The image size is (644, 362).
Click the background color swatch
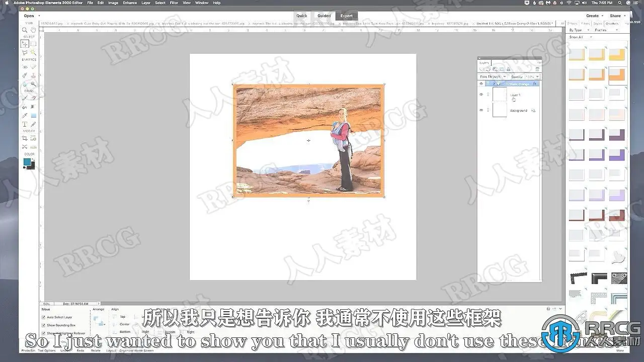32,166
